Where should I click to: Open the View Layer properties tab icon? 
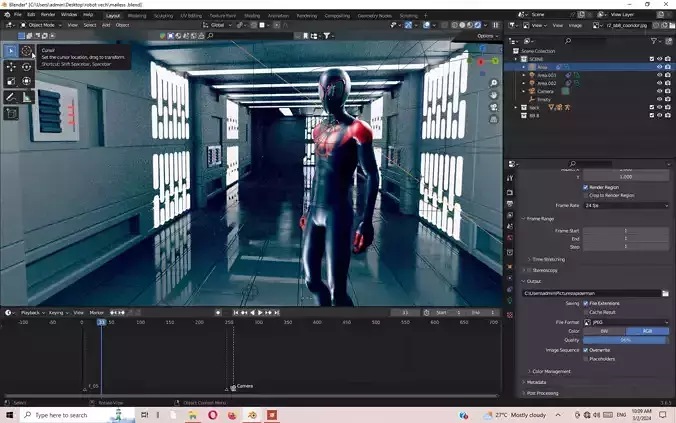(x=510, y=215)
